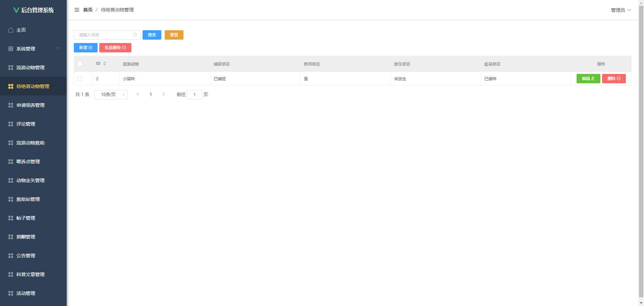Click the magnifier icon in search box
This screenshot has height=306, width=644.
click(135, 35)
